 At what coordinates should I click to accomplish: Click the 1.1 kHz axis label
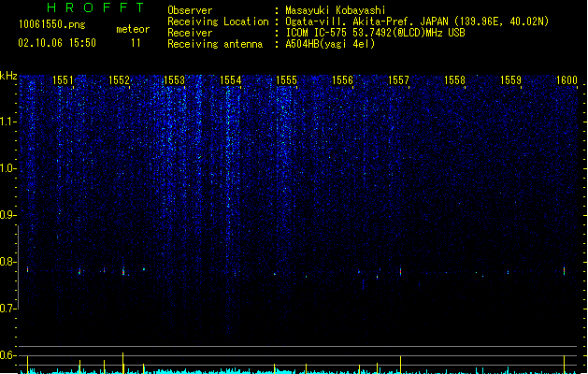(7, 122)
